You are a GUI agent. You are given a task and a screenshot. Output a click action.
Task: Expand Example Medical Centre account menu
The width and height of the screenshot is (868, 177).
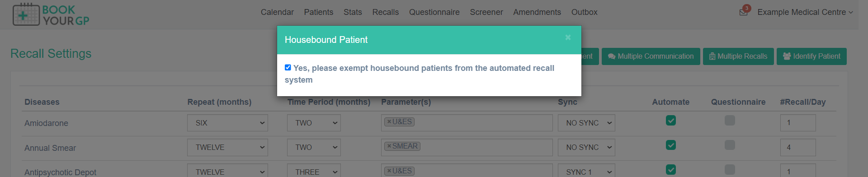805,12
